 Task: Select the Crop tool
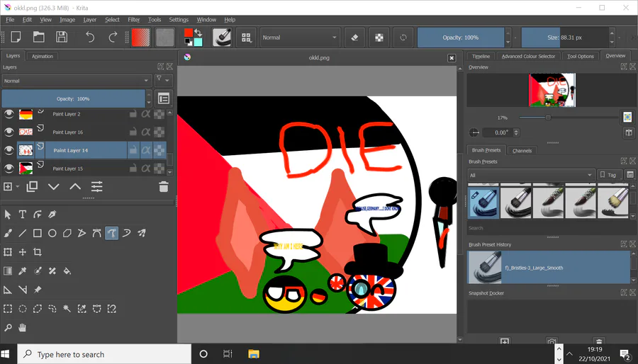(x=38, y=252)
